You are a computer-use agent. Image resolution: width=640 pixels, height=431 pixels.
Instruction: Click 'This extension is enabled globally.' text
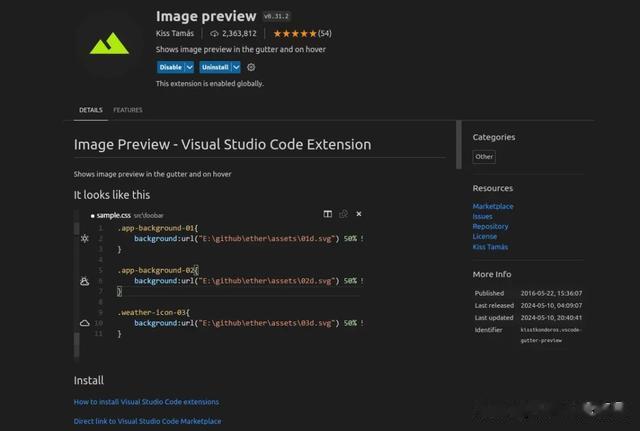[x=210, y=83]
